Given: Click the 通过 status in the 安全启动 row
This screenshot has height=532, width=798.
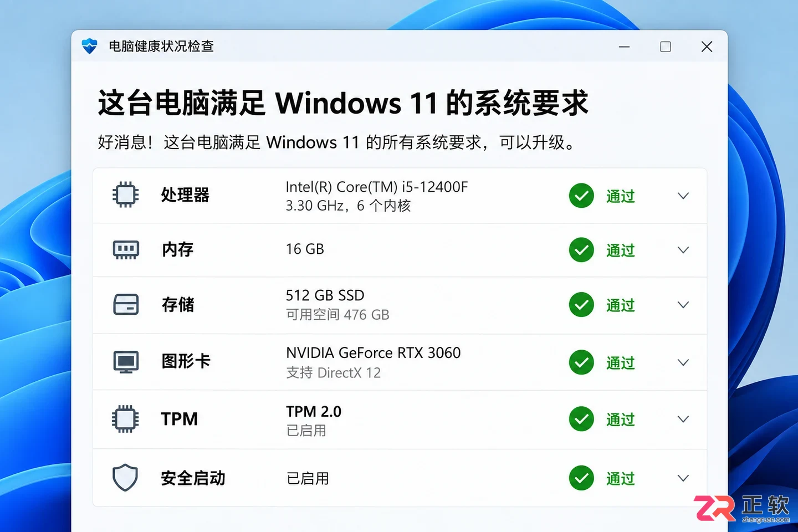Looking at the screenshot, I should (620, 479).
